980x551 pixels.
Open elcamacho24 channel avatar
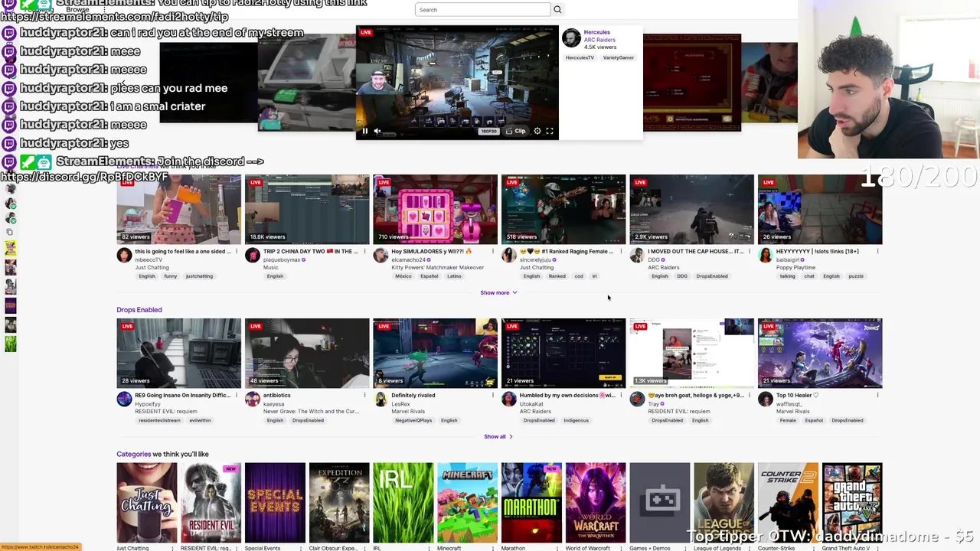tap(381, 256)
